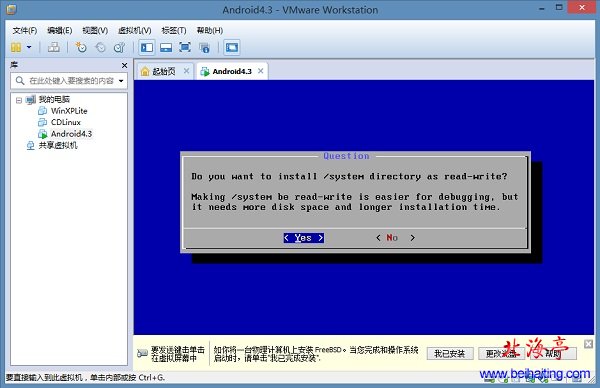The width and height of the screenshot is (600, 388).
Task: Switch to full screen mode icon
Action: pos(185,47)
